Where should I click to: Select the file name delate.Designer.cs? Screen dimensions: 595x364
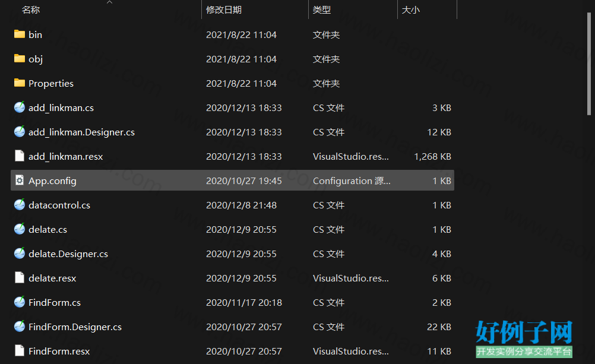tap(68, 254)
